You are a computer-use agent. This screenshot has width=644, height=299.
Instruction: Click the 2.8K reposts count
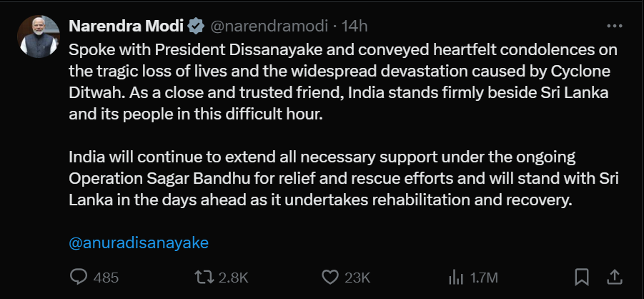232,277
